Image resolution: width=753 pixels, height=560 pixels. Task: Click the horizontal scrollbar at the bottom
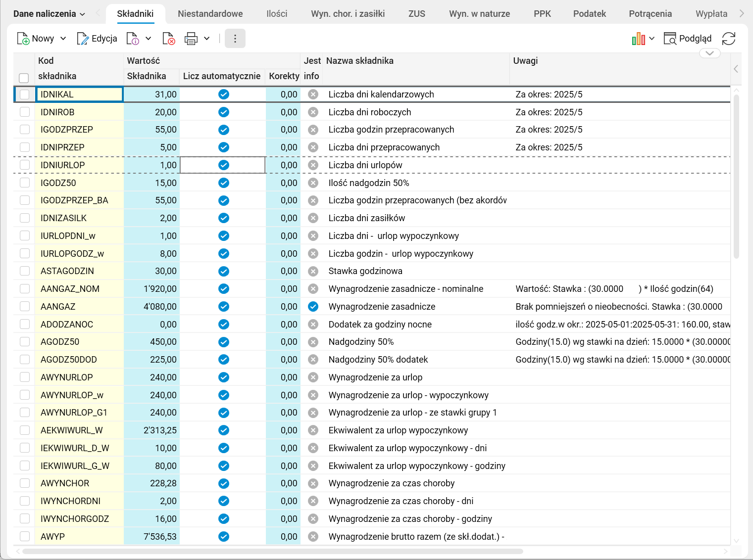pyautogui.click(x=272, y=551)
